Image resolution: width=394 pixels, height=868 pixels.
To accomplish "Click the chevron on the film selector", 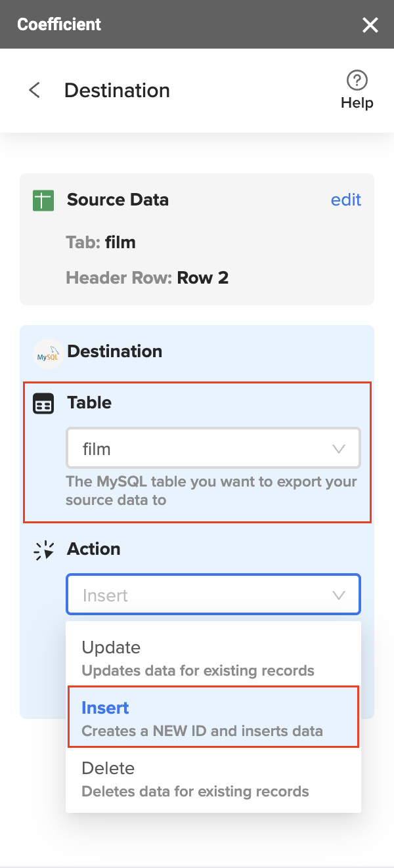I will (x=338, y=448).
